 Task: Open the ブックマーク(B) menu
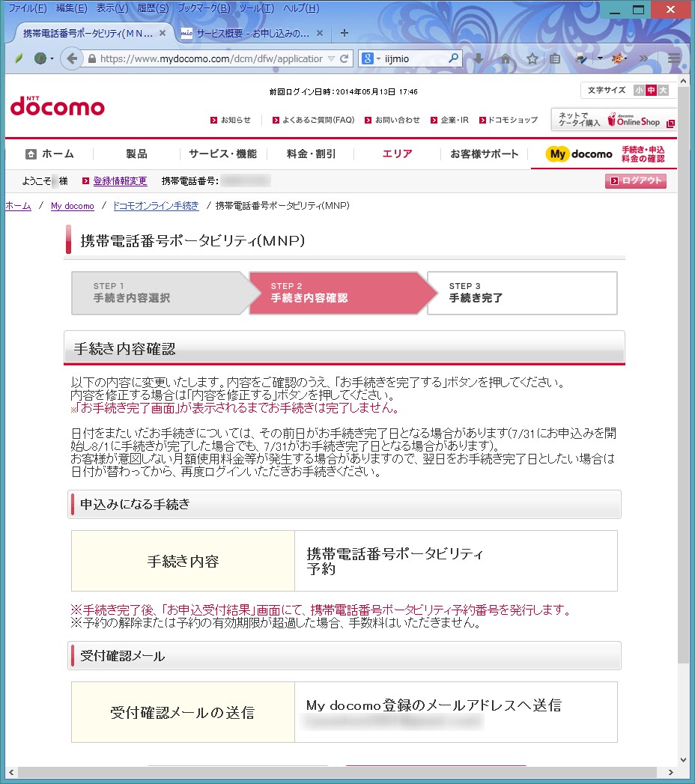204,8
